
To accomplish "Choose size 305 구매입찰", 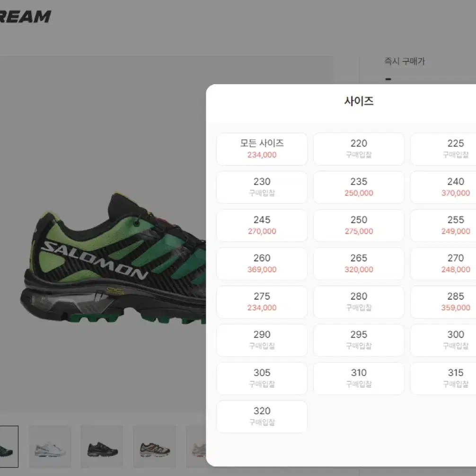I will (x=262, y=379).
